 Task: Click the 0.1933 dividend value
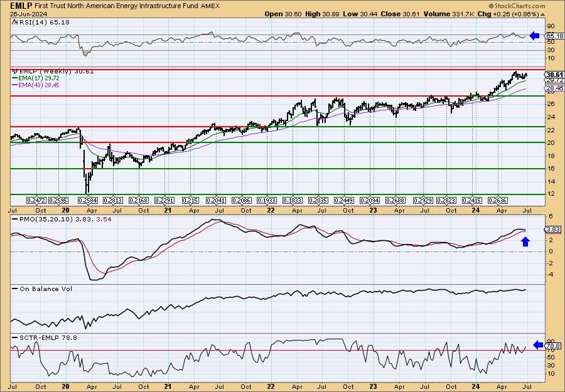[267, 200]
